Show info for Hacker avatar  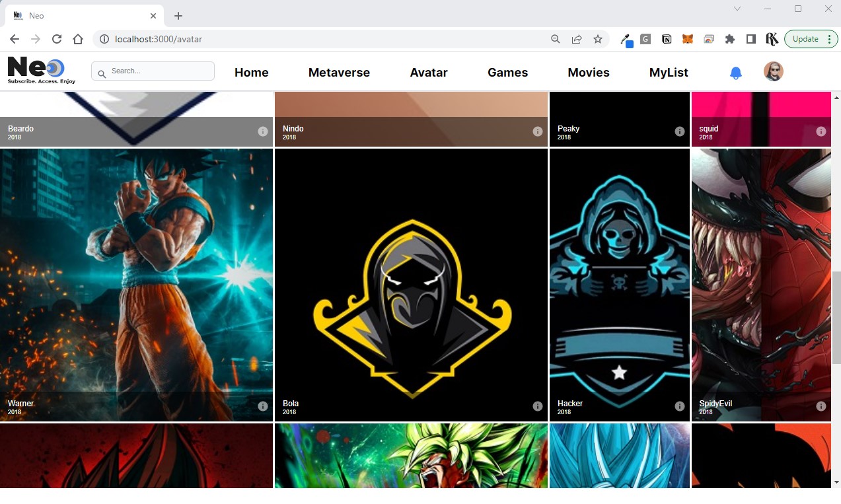(x=680, y=406)
